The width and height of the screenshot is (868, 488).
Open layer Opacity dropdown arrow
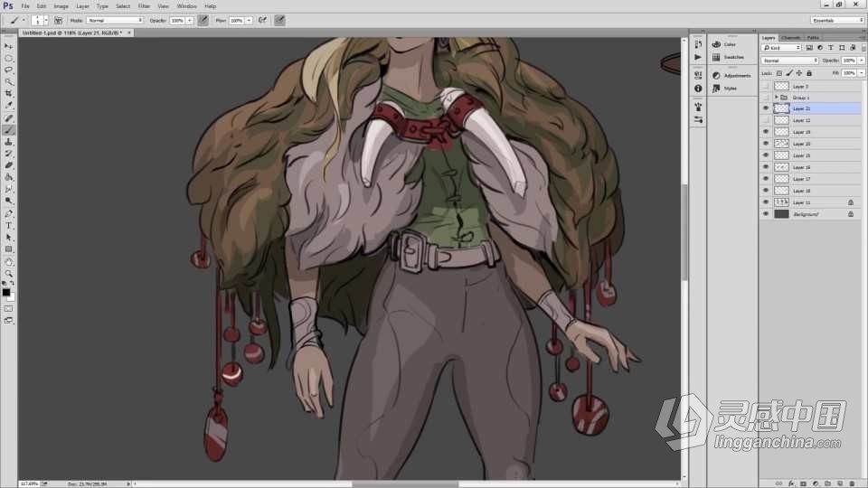pyautogui.click(x=862, y=61)
